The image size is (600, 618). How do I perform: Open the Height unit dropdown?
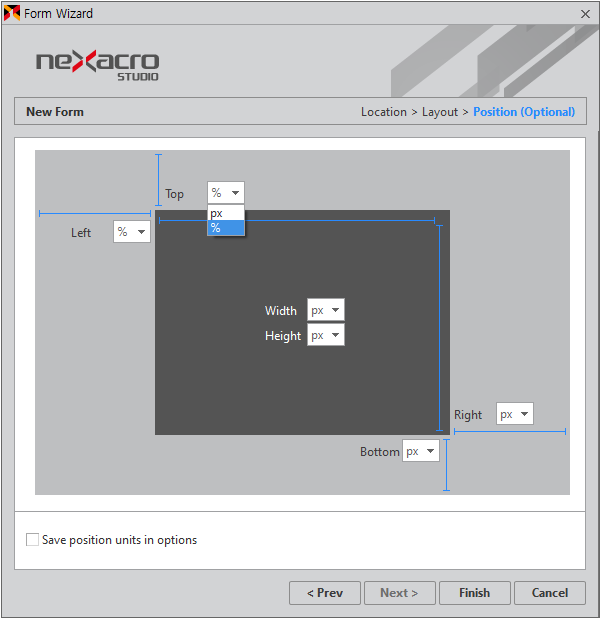click(326, 335)
